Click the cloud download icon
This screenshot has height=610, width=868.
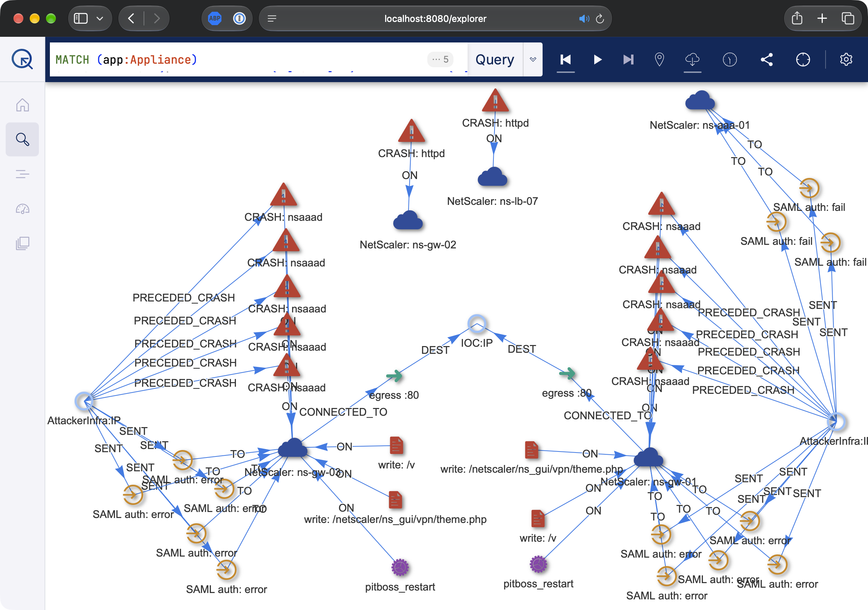[692, 59]
